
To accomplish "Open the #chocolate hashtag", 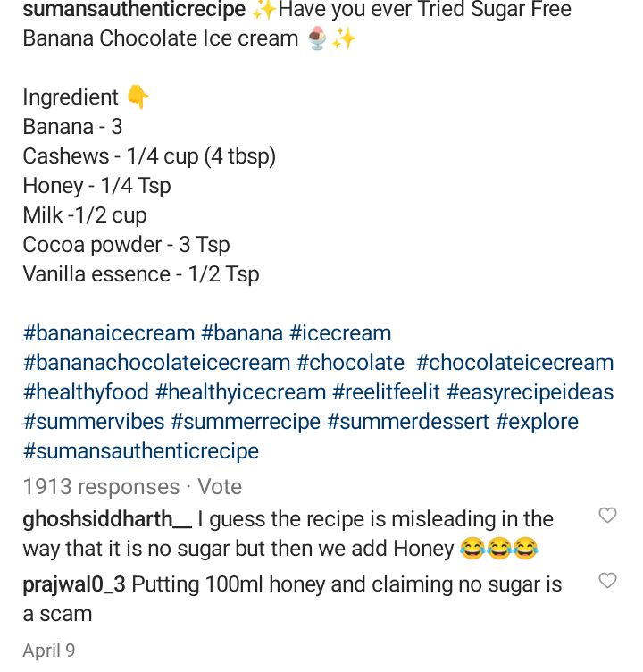I will point(350,363).
